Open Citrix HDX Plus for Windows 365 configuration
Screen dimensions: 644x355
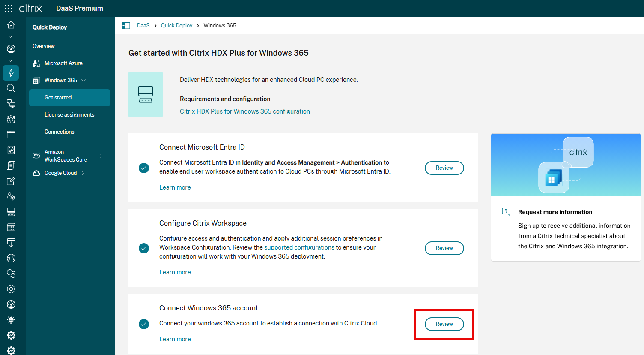(x=244, y=111)
